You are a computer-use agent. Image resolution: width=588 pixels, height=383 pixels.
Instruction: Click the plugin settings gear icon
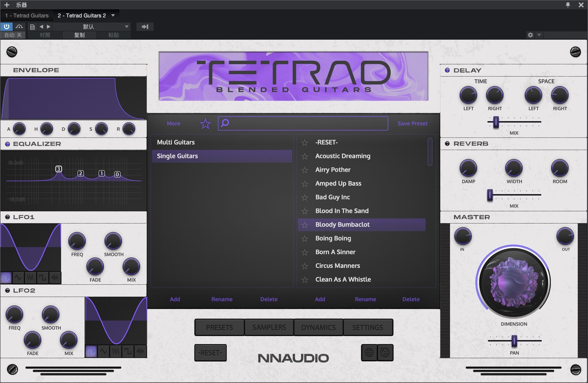(x=530, y=35)
